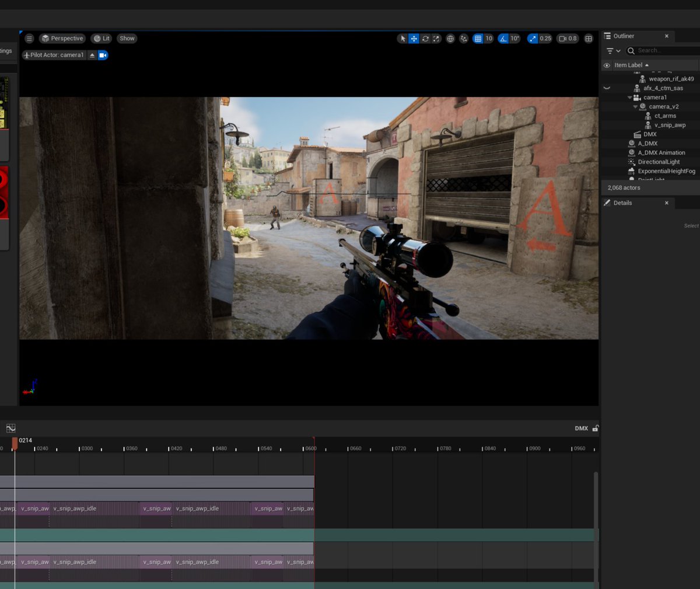
Task: Select v_snip_awp in the Outliner
Action: click(x=670, y=125)
